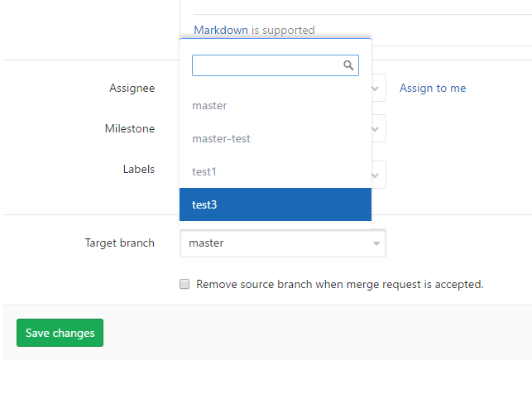Open the Labels dropdown arrow

point(378,175)
